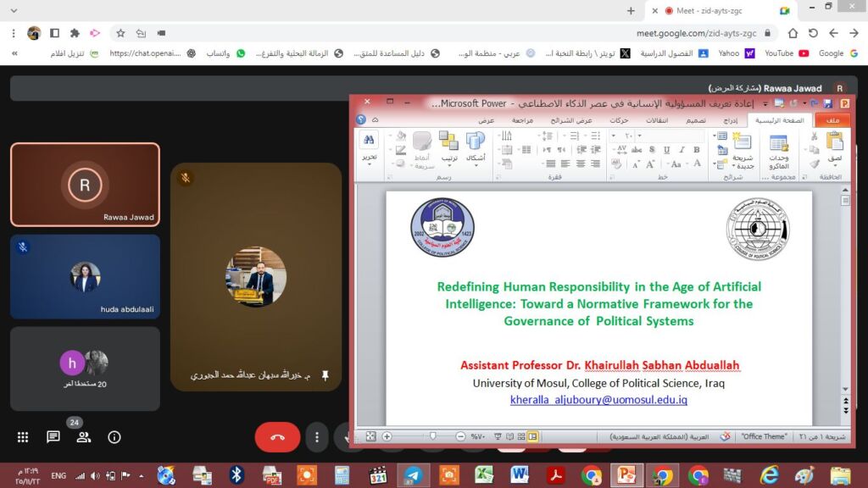Click the red leave call button
The image size is (868, 488).
277,437
